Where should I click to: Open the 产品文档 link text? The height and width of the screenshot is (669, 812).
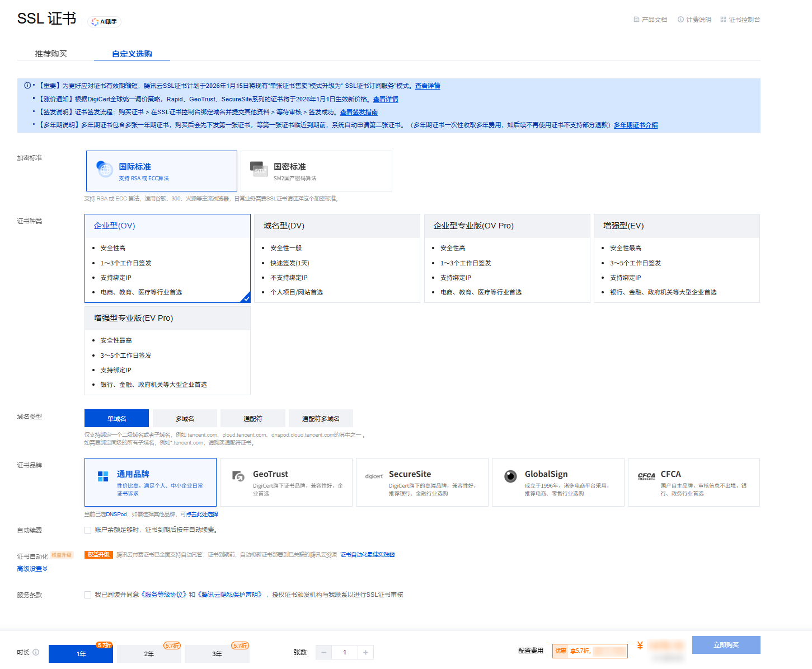pos(654,20)
